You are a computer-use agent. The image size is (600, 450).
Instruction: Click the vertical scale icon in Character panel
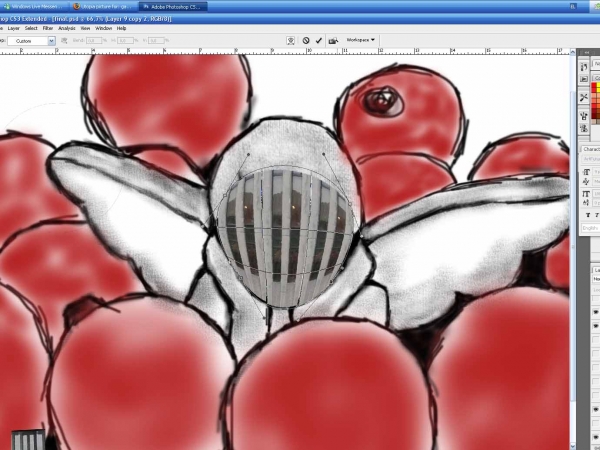pyautogui.click(x=586, y=194)
